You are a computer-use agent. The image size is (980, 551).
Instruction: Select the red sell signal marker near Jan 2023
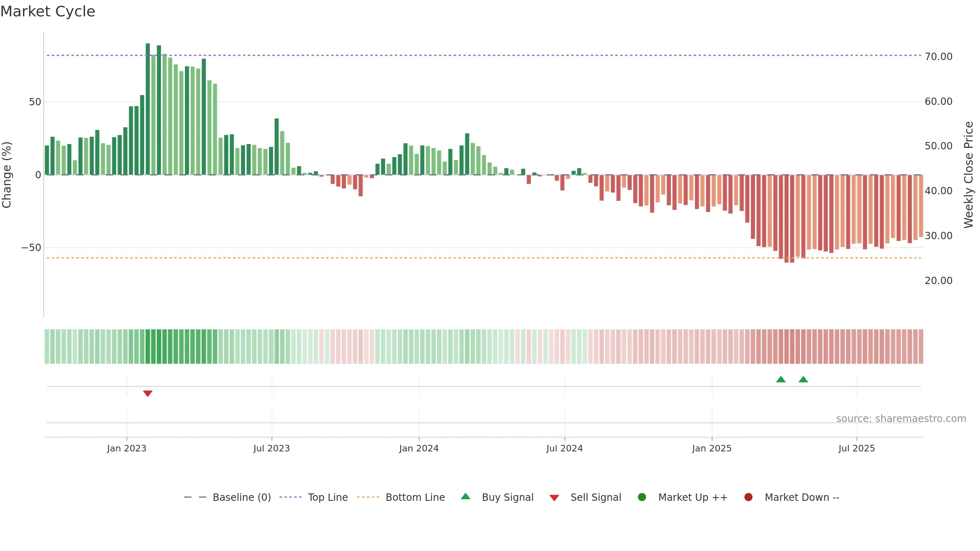(148, 393)
